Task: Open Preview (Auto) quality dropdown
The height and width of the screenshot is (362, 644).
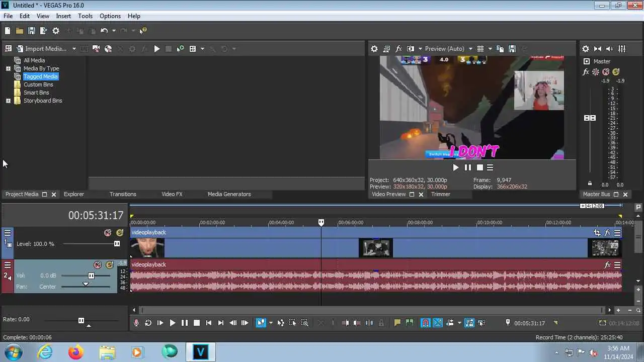Action: click(x=448, y=49)
